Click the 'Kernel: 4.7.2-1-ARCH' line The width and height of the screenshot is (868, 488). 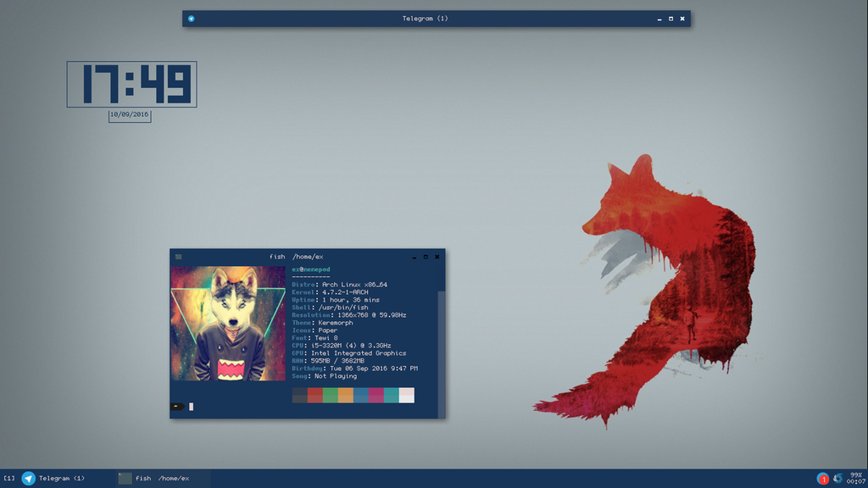(331, 292)
